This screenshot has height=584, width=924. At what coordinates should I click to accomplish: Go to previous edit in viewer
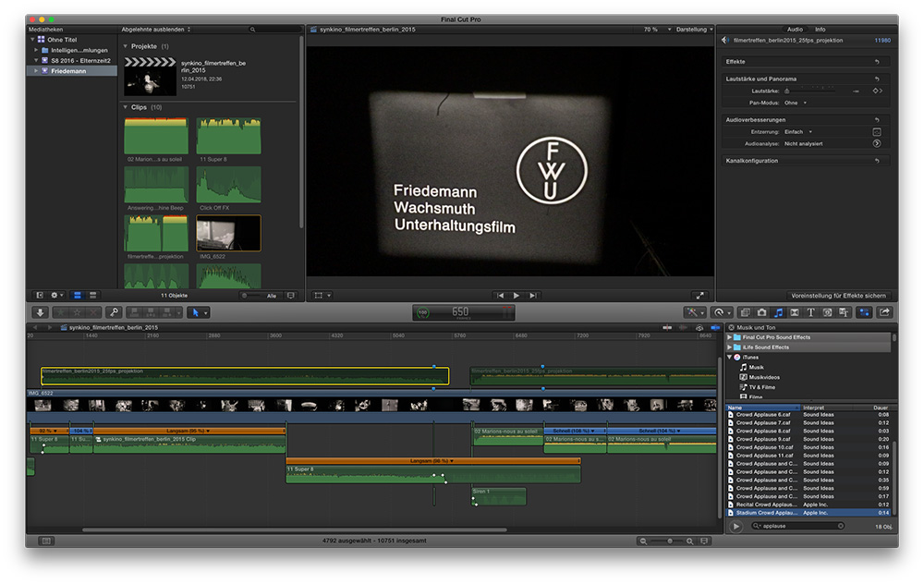coord(500,296)
